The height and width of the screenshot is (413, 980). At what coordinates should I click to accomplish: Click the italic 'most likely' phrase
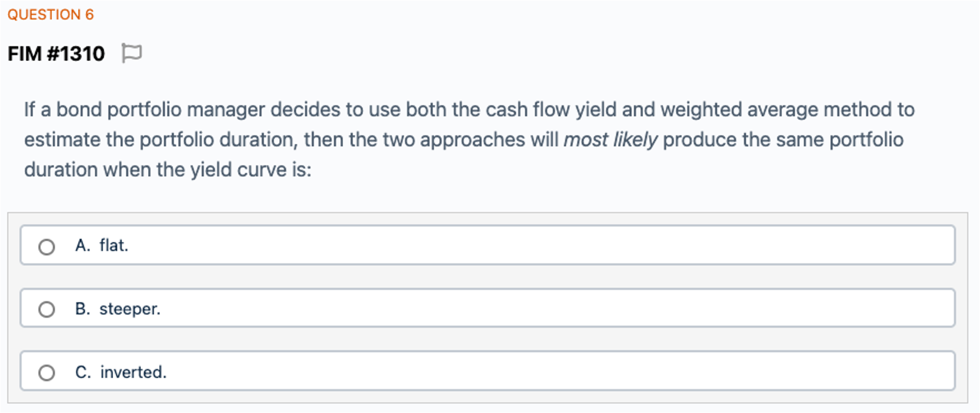point(610,140)
